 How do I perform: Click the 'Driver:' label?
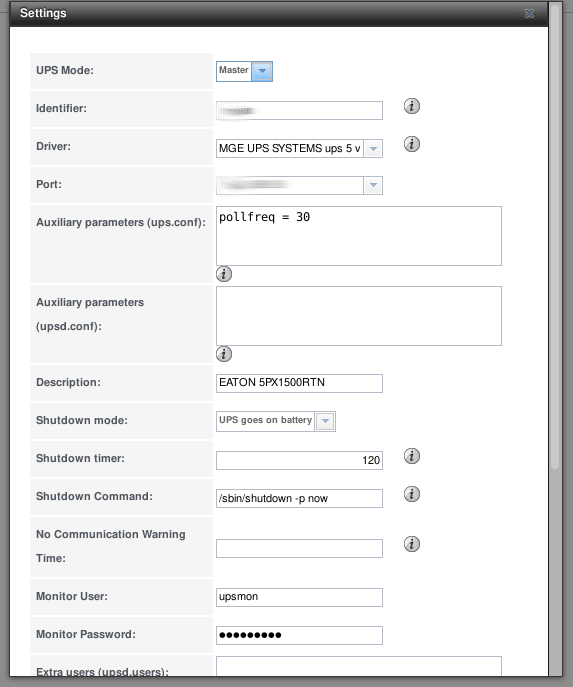pyautogui.click(x=53, y=146)
